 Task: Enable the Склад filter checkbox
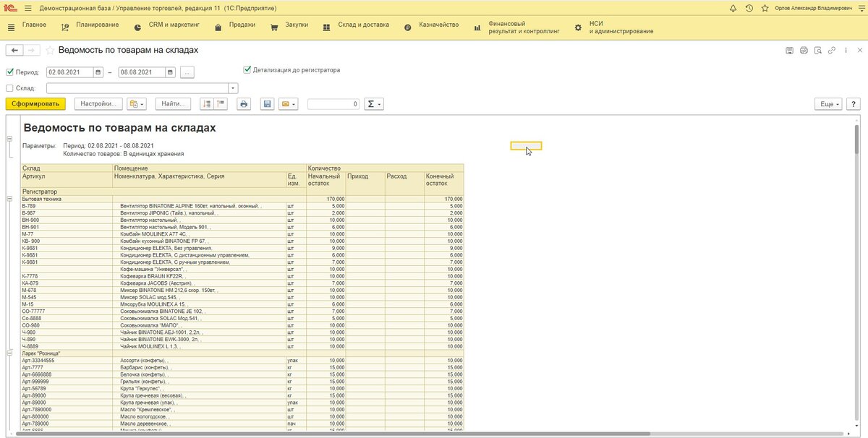coord(9,88)
